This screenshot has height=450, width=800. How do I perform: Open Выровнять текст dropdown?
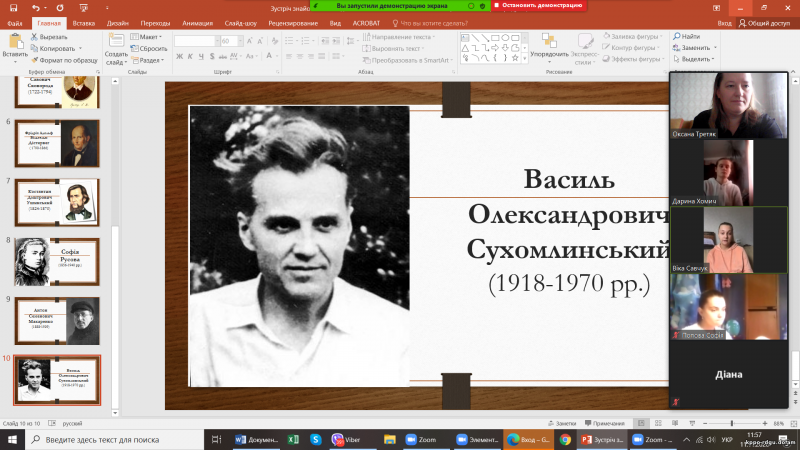click(394, 48)
